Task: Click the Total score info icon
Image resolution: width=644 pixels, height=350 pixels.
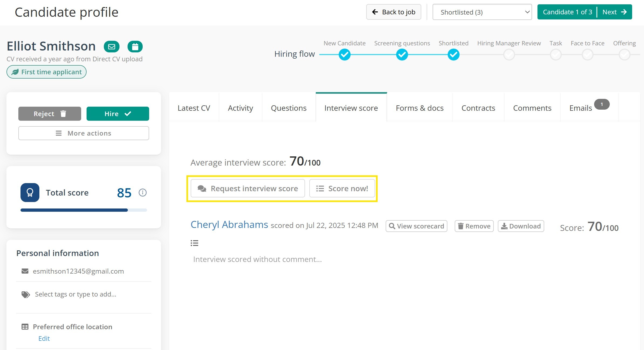Action: (x=143, y=193)
